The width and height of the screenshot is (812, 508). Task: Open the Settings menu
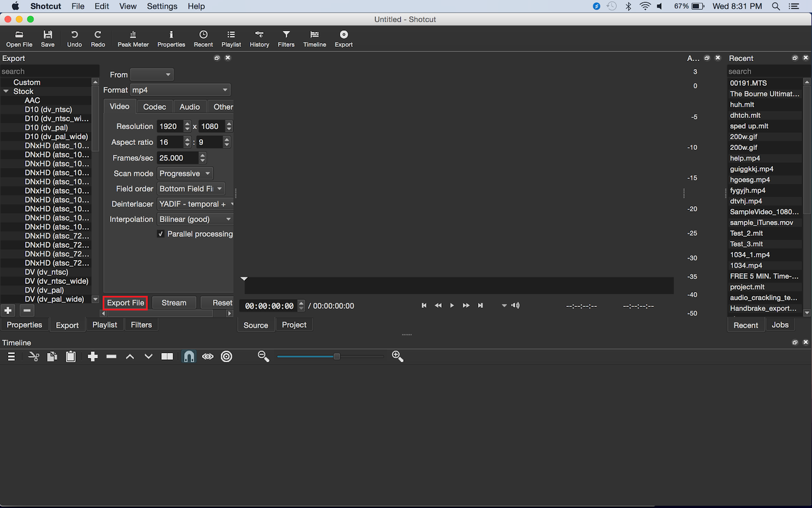click(x=162, y=6)
